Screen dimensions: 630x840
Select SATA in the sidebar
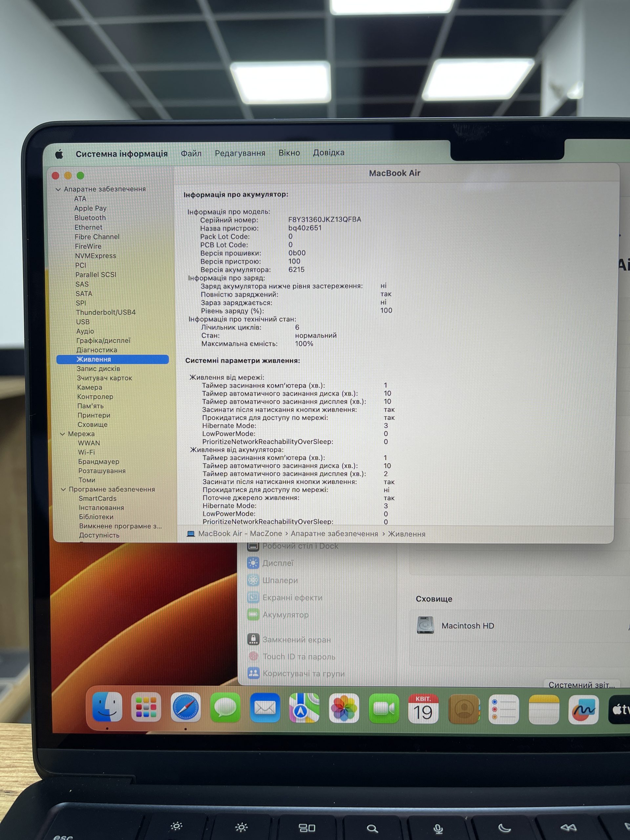(x=84, y=294)
